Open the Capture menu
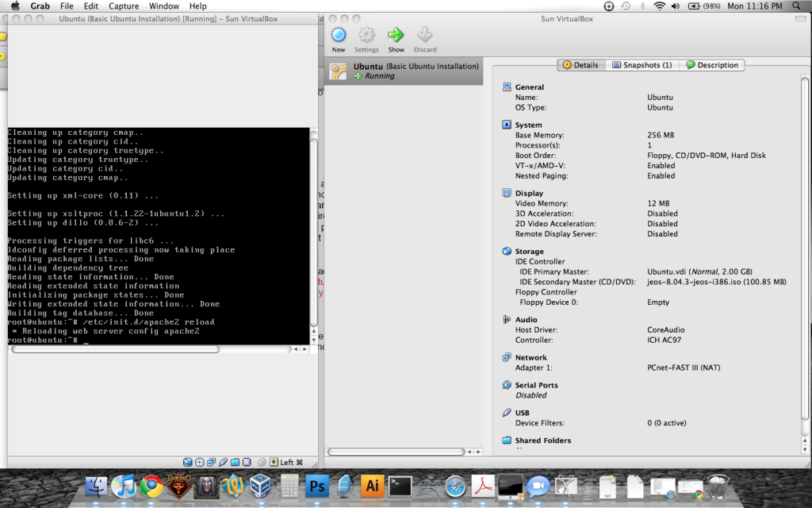The height and width of the screenshot is (508, 812). (124, 6)
